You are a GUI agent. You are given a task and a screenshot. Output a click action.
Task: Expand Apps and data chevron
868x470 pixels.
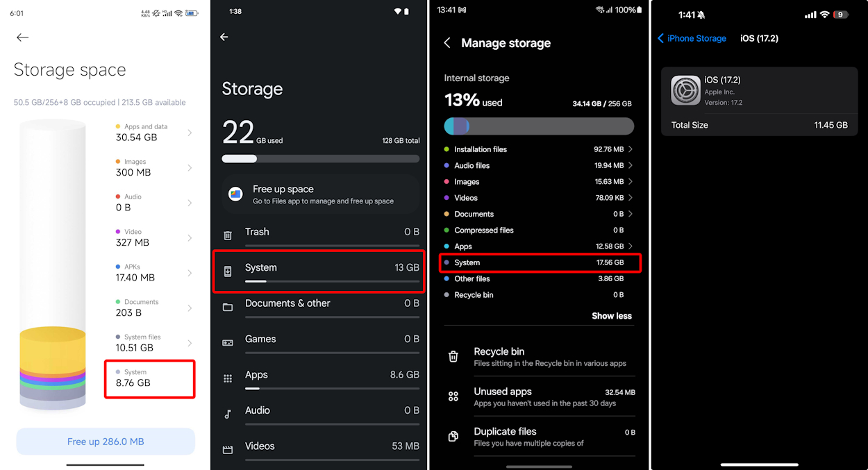point(190,133)
